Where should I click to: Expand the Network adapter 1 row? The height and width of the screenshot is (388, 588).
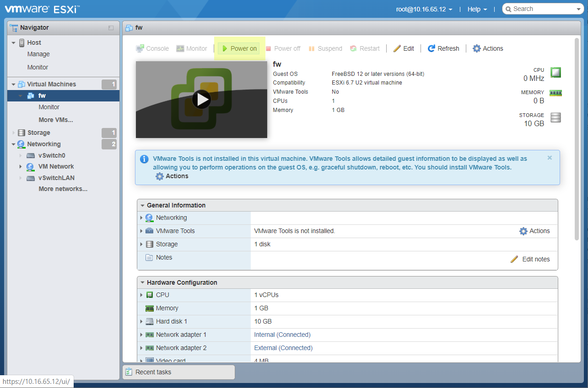141,335
